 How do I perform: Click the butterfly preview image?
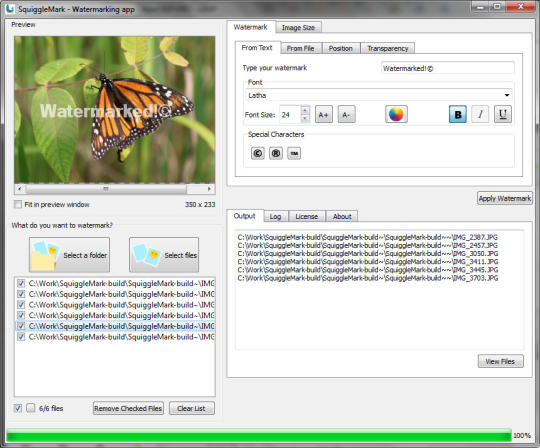click(x=115, y=110)
